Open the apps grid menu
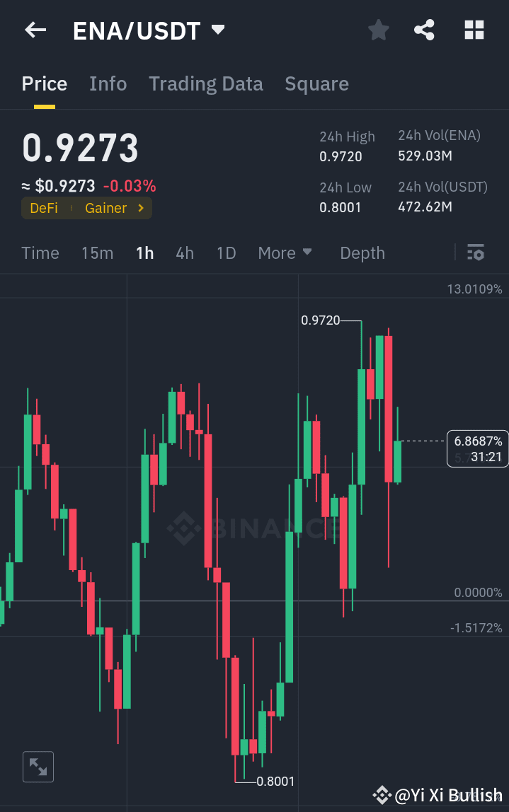 [474, 30]
